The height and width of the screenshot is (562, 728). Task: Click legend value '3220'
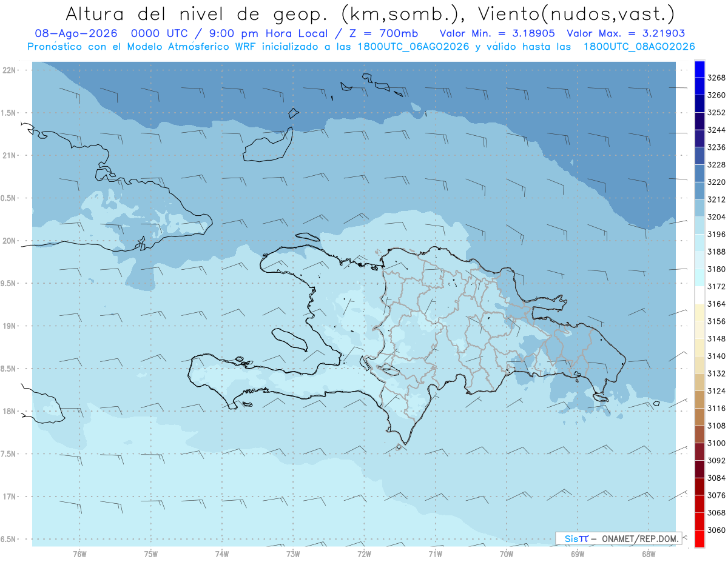(716, 182)
